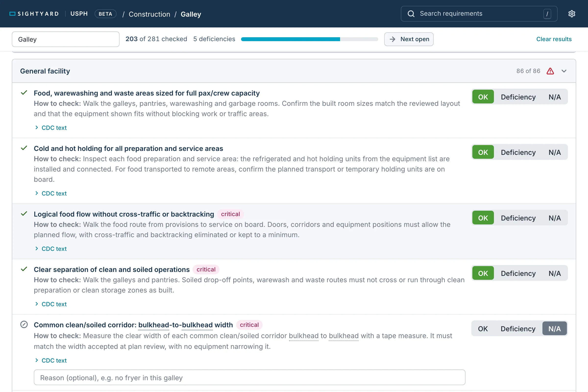Collapse the General facility section chevron
Screen dimensions: 588x392
[564, 71]
